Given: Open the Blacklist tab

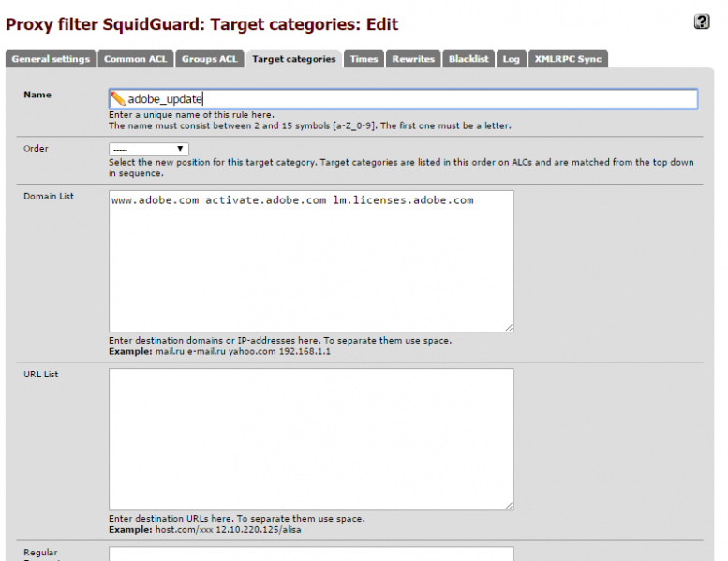Looking at the screenshot, I should point(468,59).
